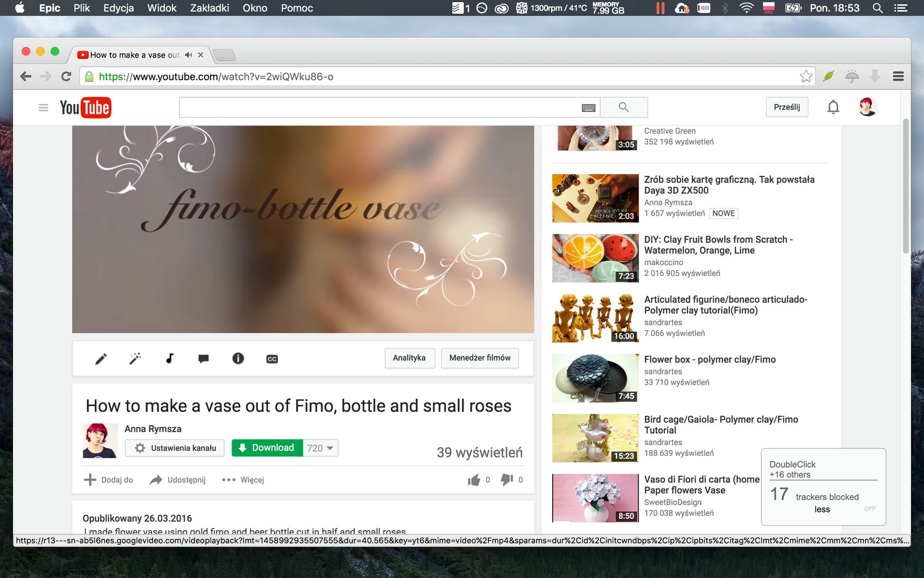
Task: Click the umbrella privacy extension icon
Action: 852,76
